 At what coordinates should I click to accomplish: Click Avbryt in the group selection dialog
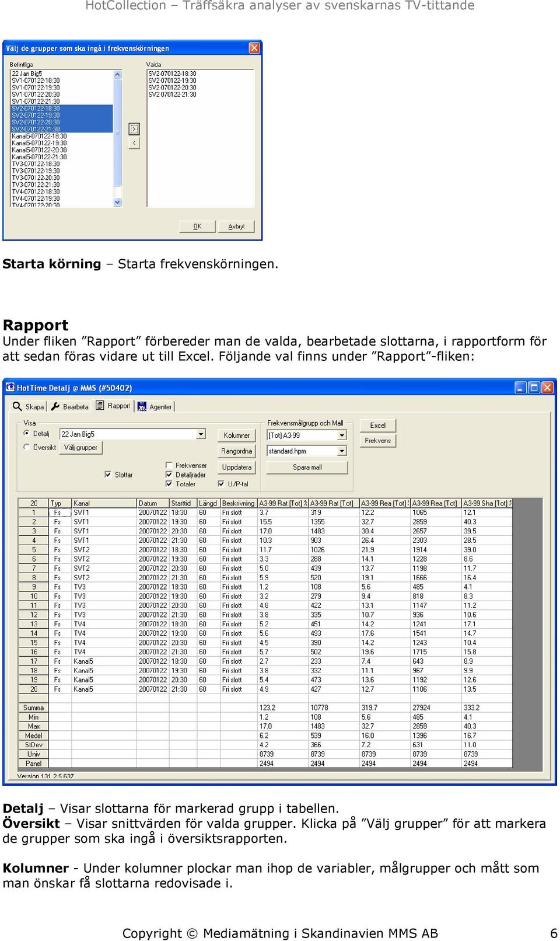click(x=236, y=226)
